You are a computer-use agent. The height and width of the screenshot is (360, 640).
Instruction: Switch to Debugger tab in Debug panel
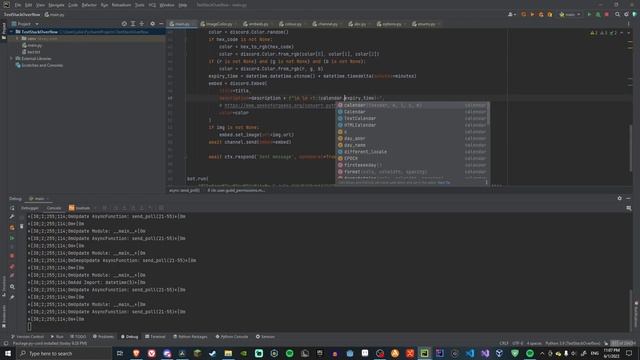tap(30, 208)
